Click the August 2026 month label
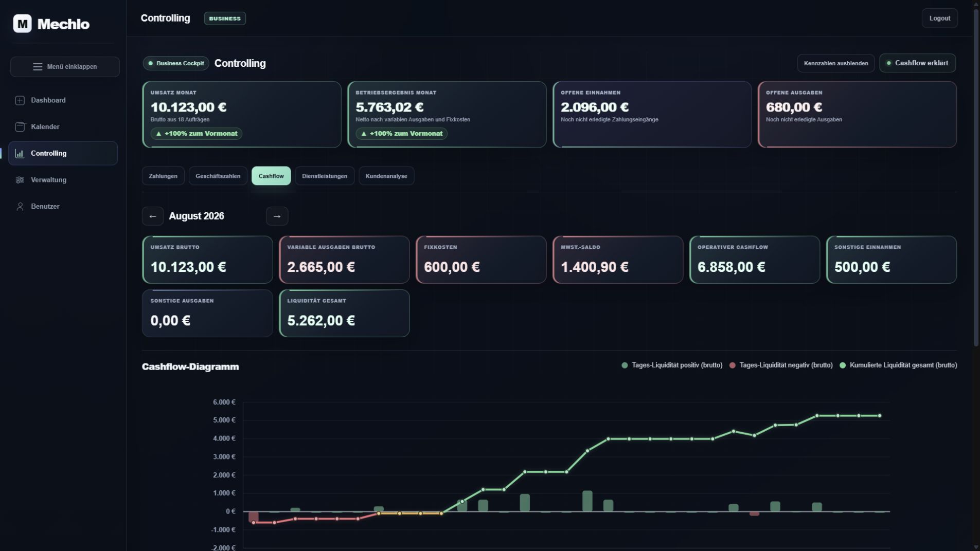980x551 pixels. [197, 216]
